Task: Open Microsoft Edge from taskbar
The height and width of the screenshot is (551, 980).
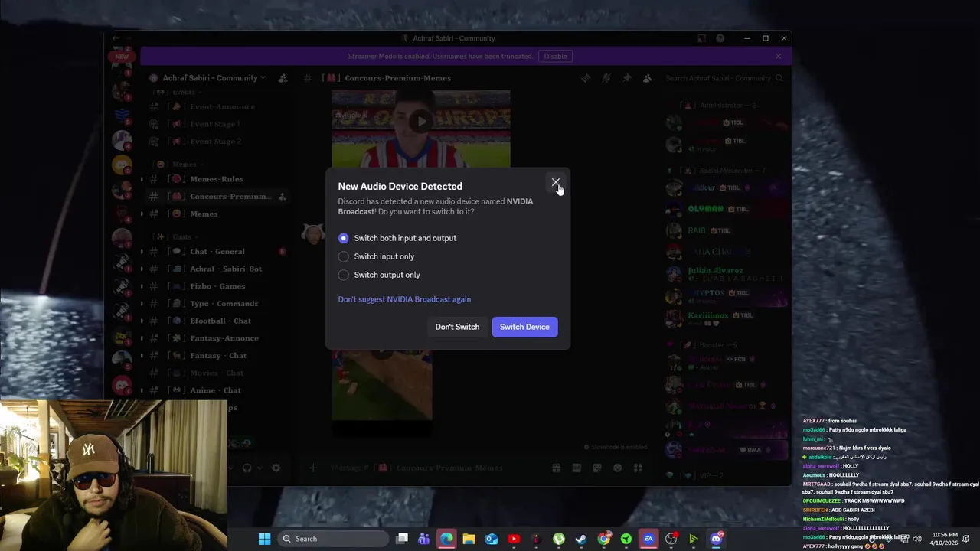Action: pos(446,539)
